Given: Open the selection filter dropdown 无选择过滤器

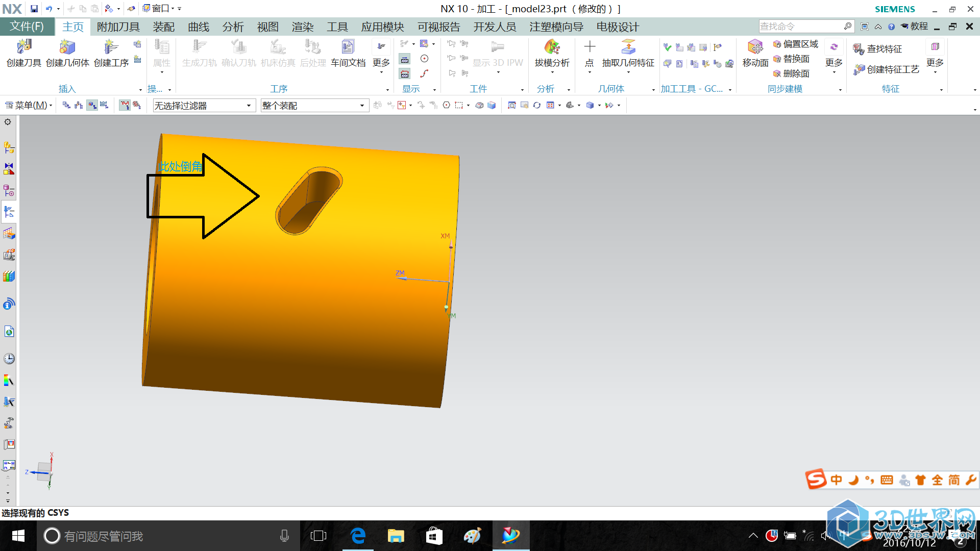Looking at the screenshot, I should point(204,105).
